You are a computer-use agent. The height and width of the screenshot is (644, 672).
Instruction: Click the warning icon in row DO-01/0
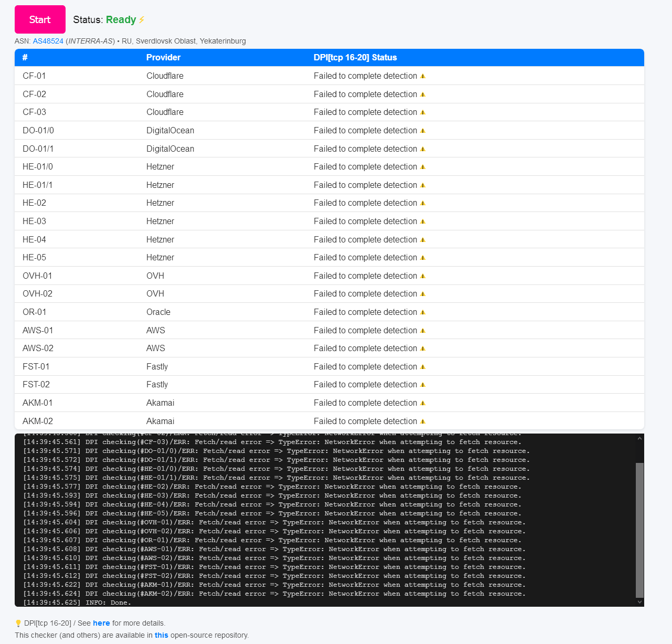[x=423, y=131]
